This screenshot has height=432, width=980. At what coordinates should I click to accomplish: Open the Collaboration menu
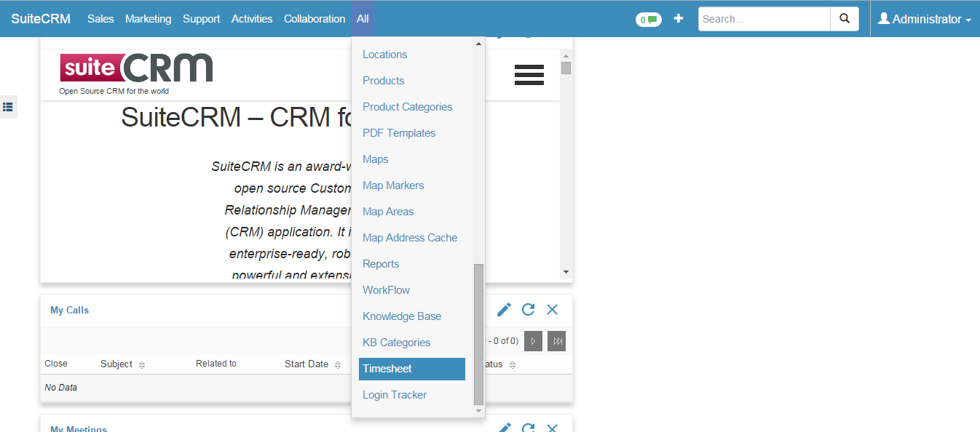[315, 19]
